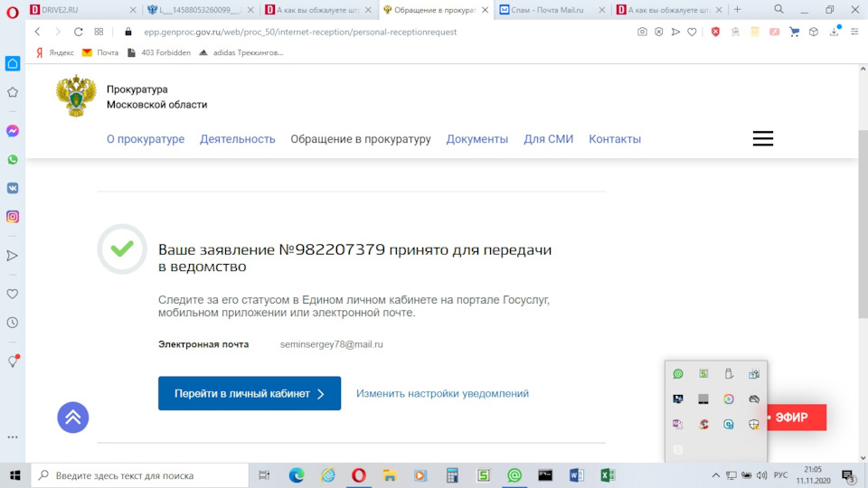Open the History clock icon in sidebar
Viewport: 868px width, 488px height.
[x=13, y=323]
